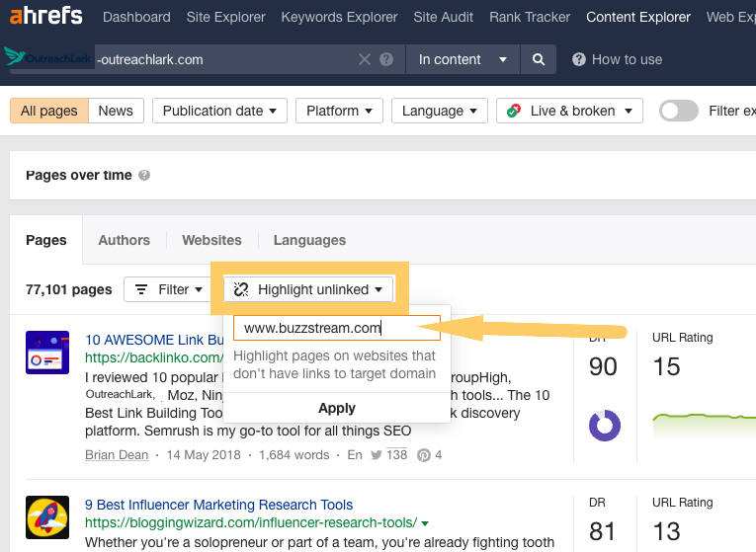The image size is (756, 552).
Task: Click the DR 90 donut chart
Action: click(605, 426)
